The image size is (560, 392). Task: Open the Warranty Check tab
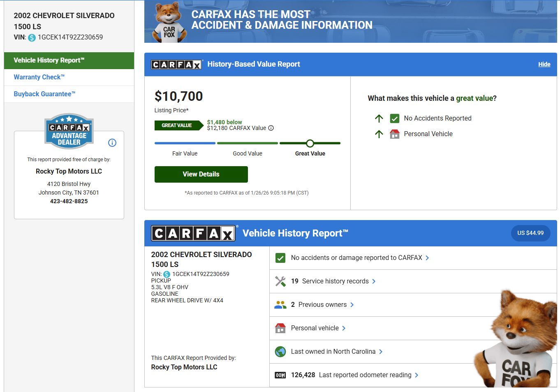pos(39,77)
